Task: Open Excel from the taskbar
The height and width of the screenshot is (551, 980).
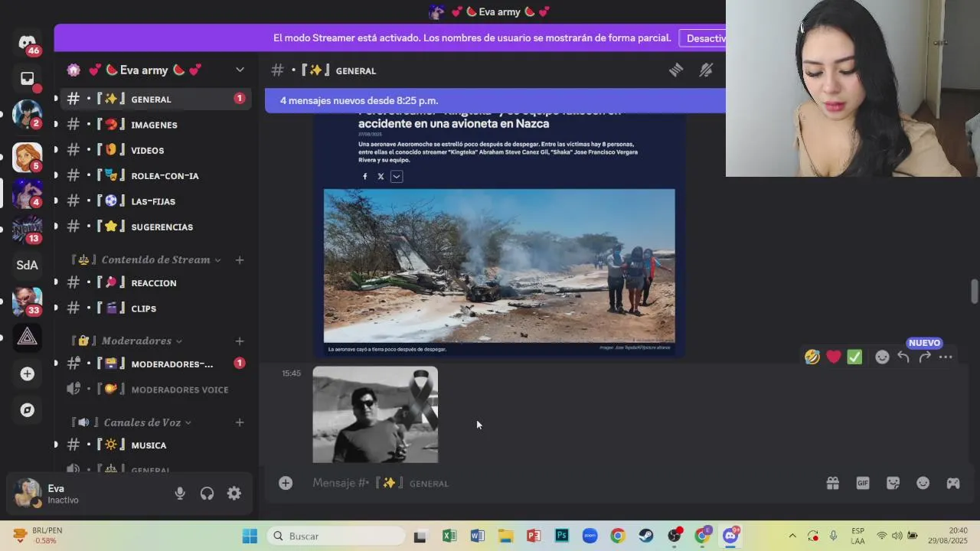Action: [449, 536]
